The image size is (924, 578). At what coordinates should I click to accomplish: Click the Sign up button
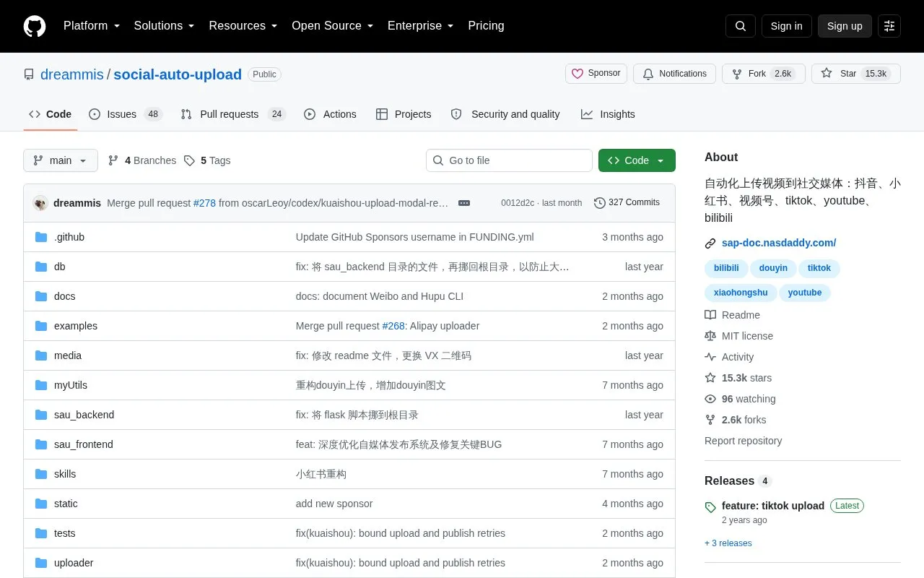845,26
